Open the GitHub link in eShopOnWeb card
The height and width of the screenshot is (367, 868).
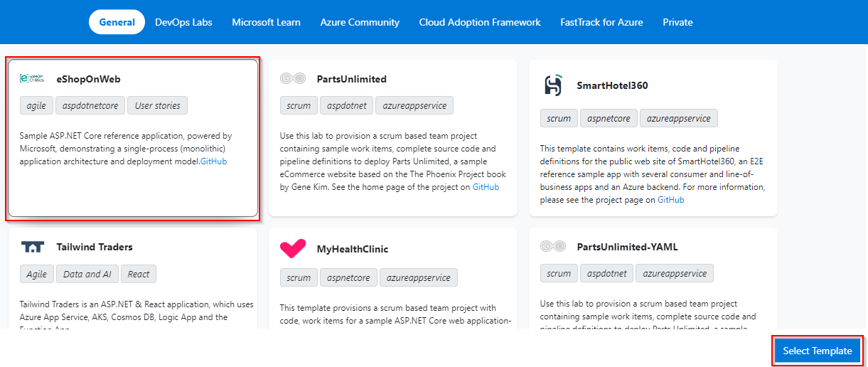[x=214, y=161]
